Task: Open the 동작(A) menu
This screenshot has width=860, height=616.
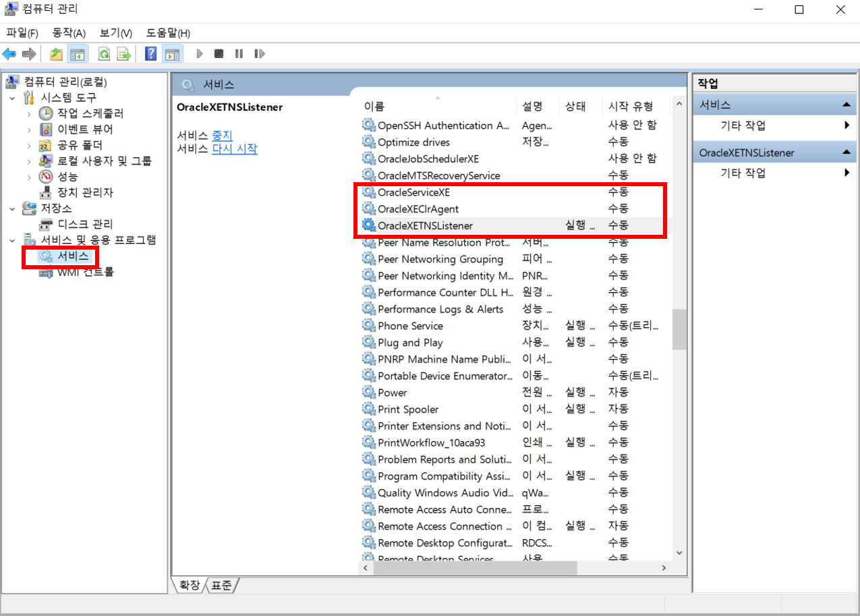Action: pyautogui.click(x=69, y=33)
